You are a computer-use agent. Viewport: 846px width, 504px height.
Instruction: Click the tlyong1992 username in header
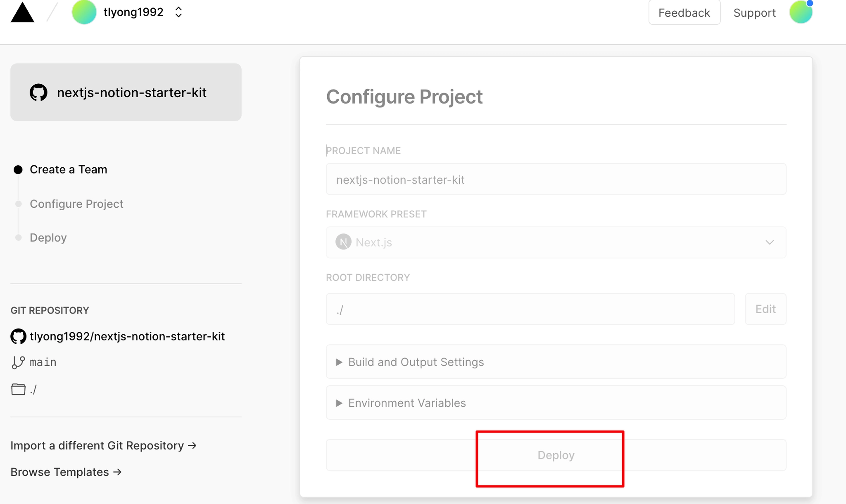[133, 12]
